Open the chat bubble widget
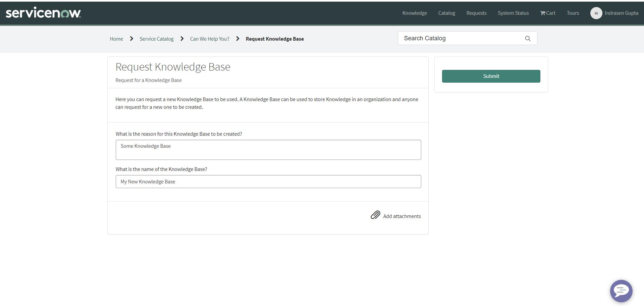644x306 pixels. point(621,291)
